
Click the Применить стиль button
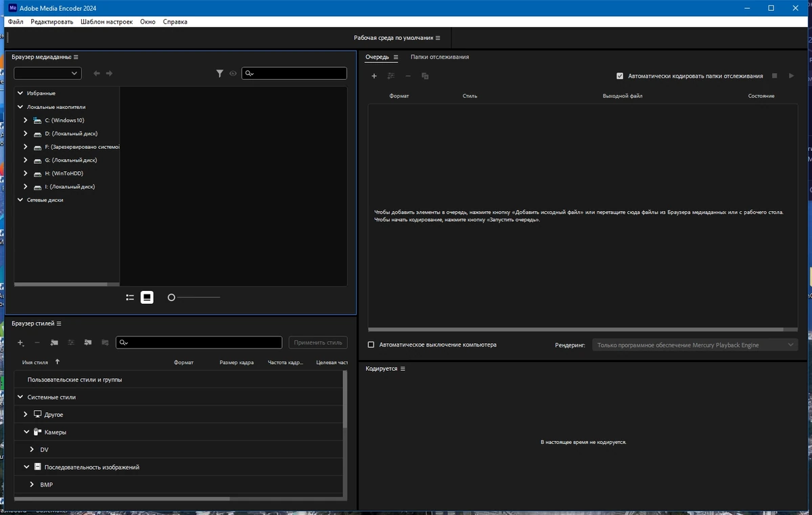point(318,342)
